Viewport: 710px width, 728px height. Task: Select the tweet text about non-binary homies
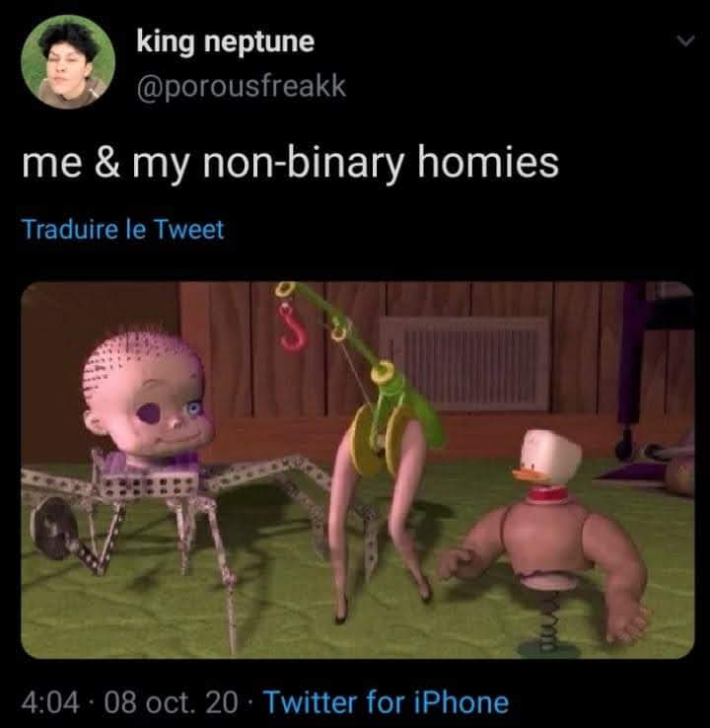pos(291,164)
